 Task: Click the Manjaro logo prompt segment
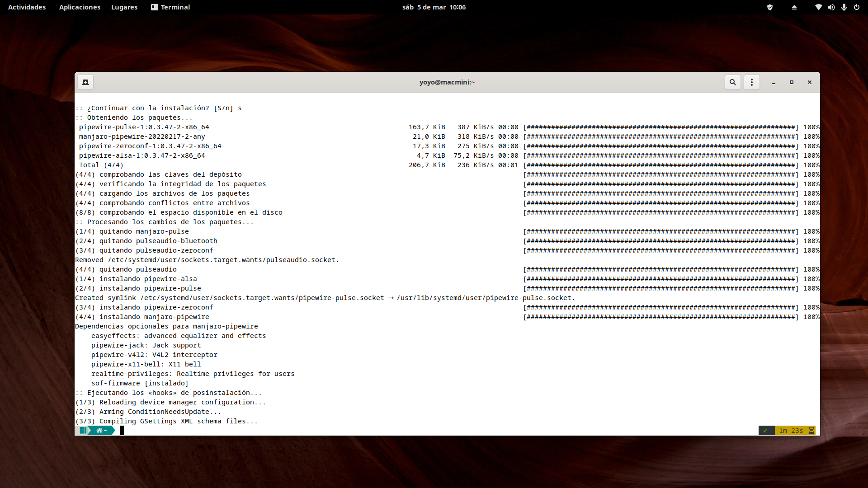pyautogui.click(x=83, y=431)
